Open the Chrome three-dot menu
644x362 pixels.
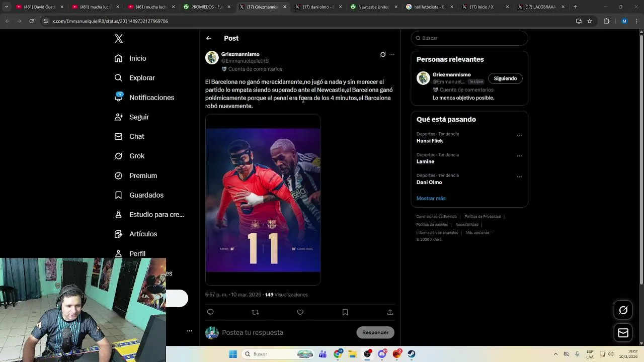click(636, 21)
